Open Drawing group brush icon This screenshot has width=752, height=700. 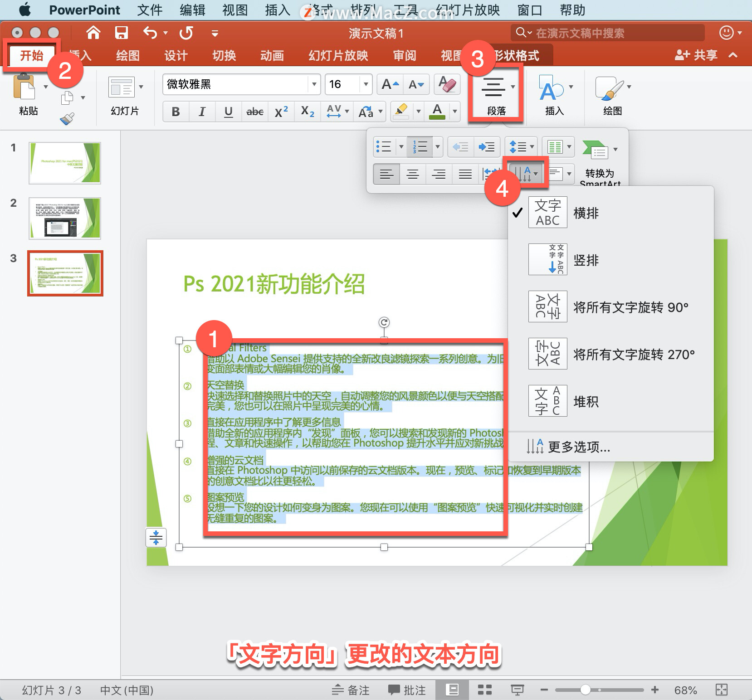[609, 88]
